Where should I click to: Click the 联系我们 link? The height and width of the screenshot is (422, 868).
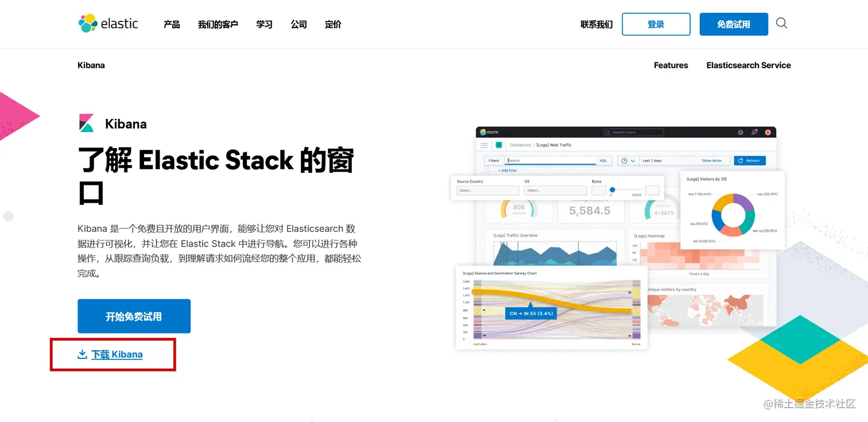point(596,24)
